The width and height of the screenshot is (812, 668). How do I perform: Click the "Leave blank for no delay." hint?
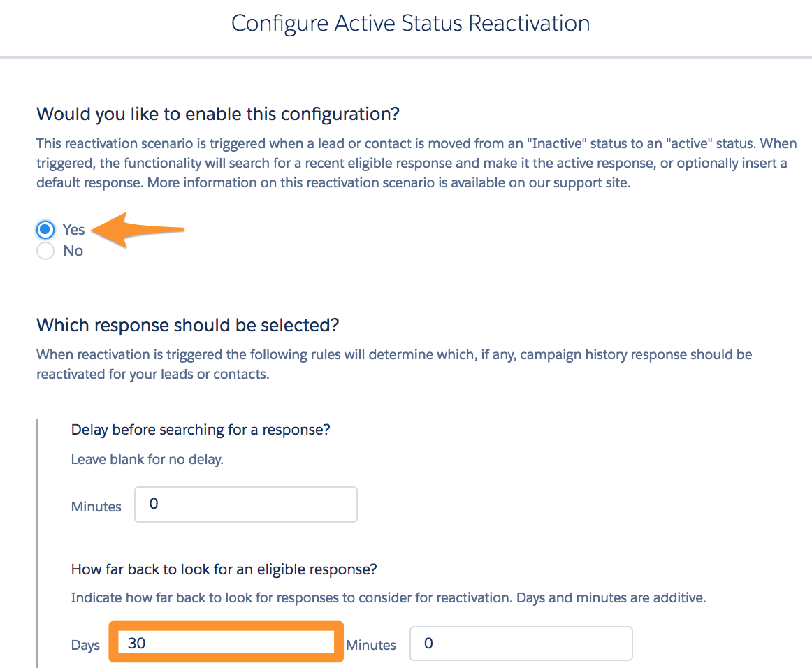coord(147,459)
